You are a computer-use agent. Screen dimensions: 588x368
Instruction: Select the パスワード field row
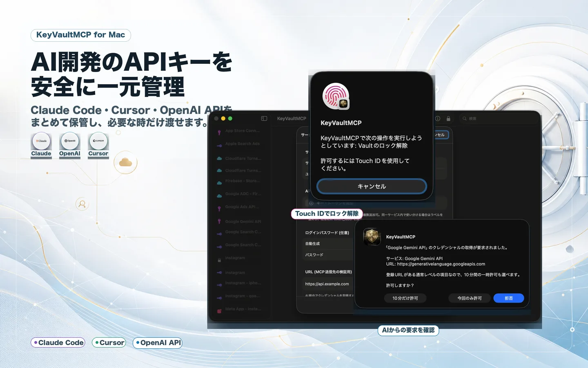tap(328, 255)
